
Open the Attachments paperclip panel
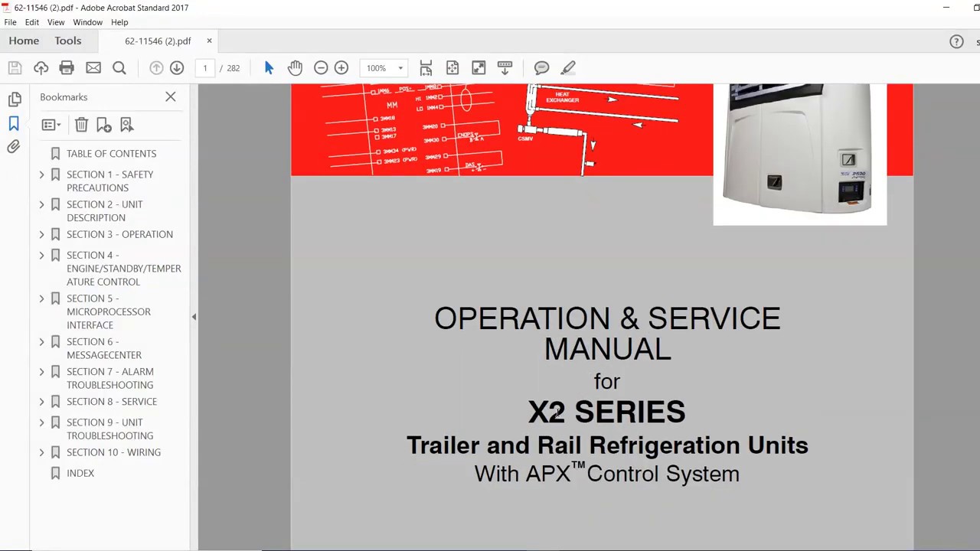point(14,147)
